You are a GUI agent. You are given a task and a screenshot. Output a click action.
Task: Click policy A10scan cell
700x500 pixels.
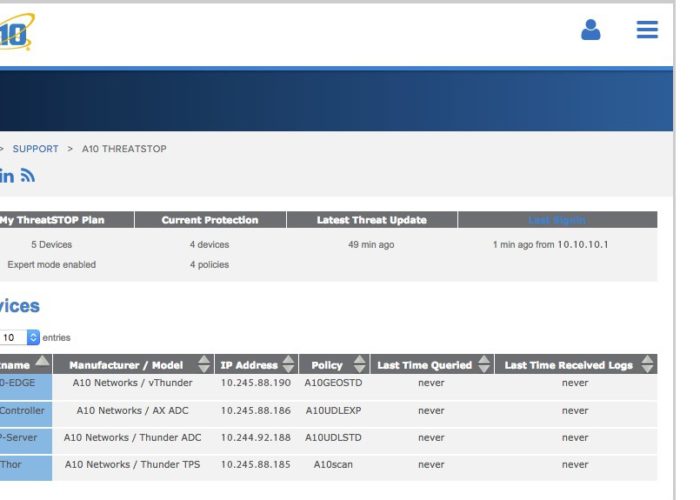click(x=333, y=464)
